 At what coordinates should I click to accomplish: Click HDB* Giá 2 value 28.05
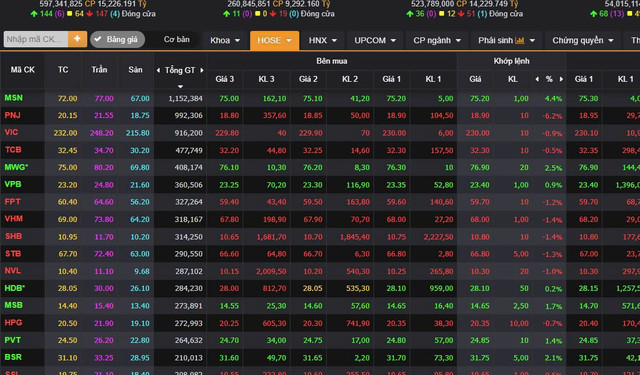pyautogui.click(x=312, y=288)
